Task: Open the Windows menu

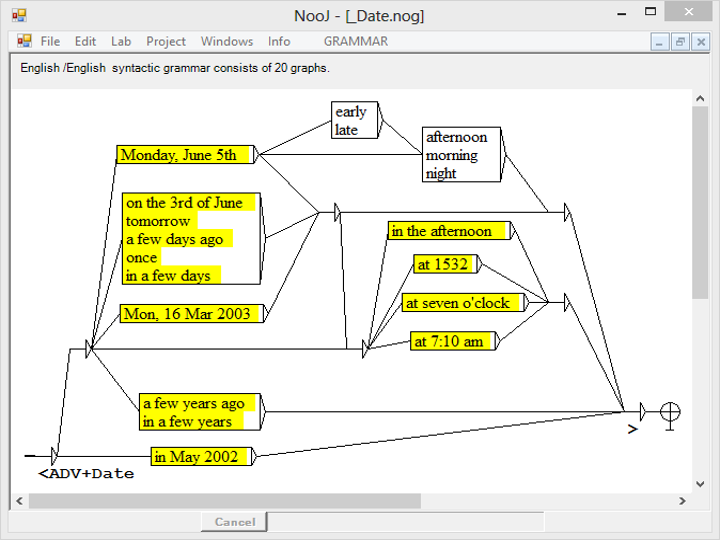Action: pos(227,41)
